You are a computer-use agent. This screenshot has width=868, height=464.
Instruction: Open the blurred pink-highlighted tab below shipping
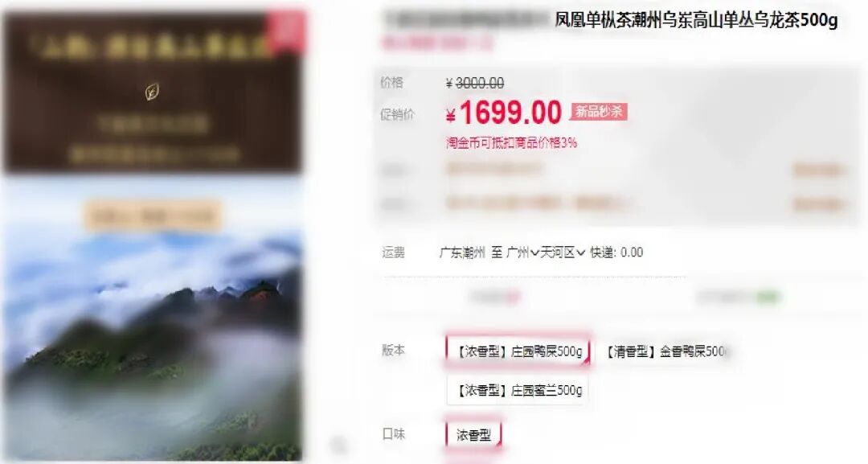point(496,298)
